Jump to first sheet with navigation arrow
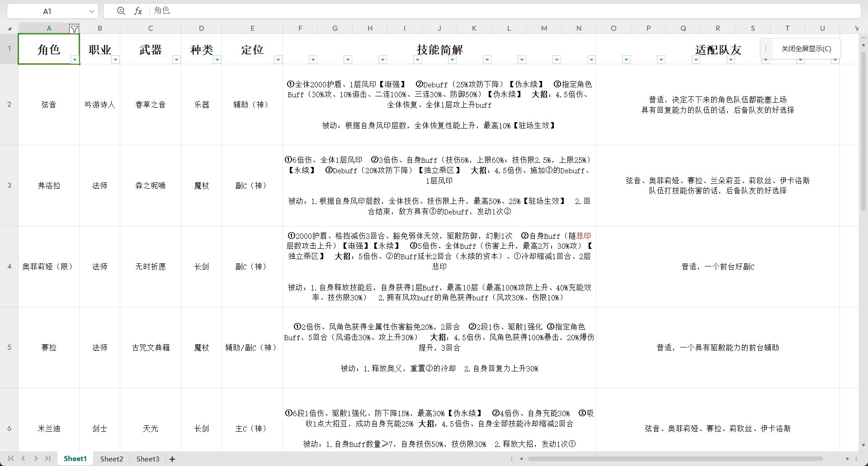The width and height of the screenshot is (868, 466). (11, 458)
